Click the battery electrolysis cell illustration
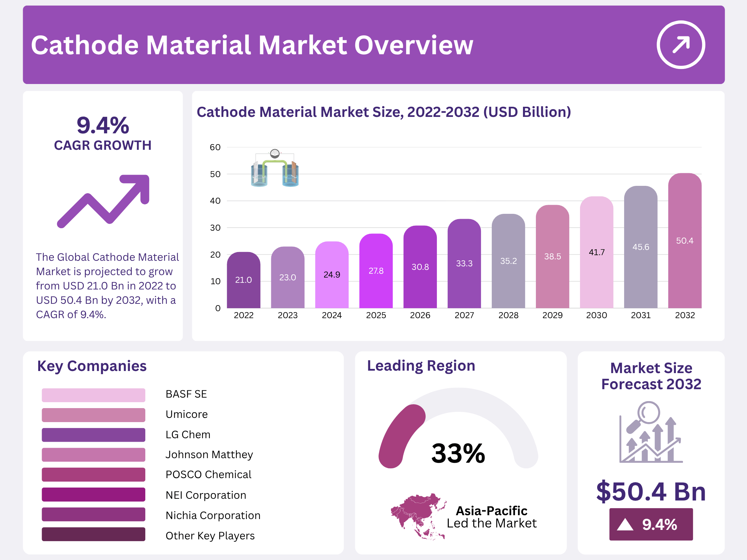This screenshot has height=560, width=747. click(275, 169)
